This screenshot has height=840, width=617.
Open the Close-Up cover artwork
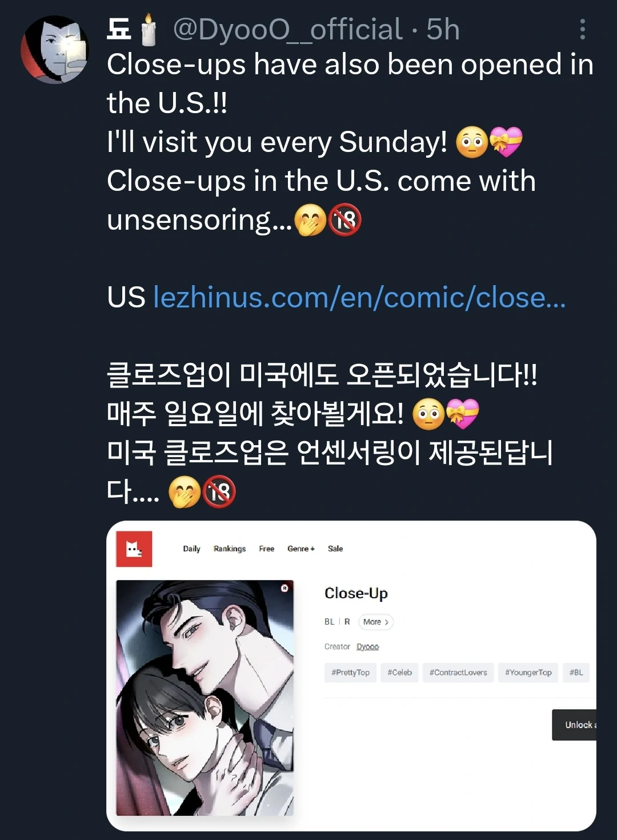205,698
